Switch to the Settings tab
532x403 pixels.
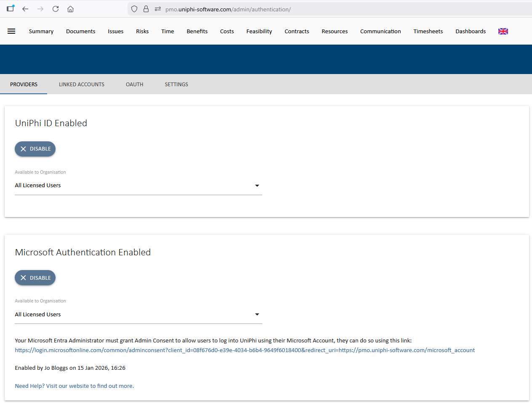tap(176, 84)
